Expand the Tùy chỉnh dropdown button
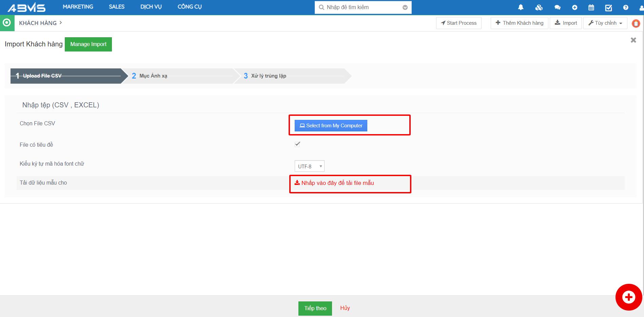The height and width of the screenshot is (317, 644). pyautogui.click(x=605, y=23)
